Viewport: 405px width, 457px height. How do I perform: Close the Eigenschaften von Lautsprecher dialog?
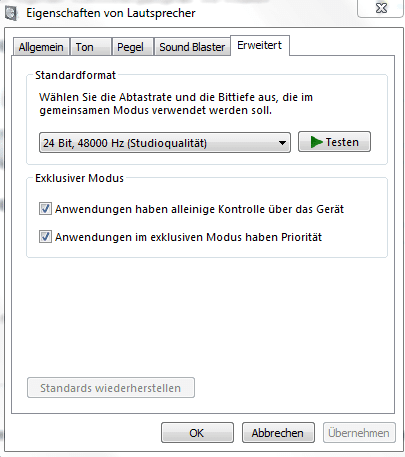tap(381, 8)
